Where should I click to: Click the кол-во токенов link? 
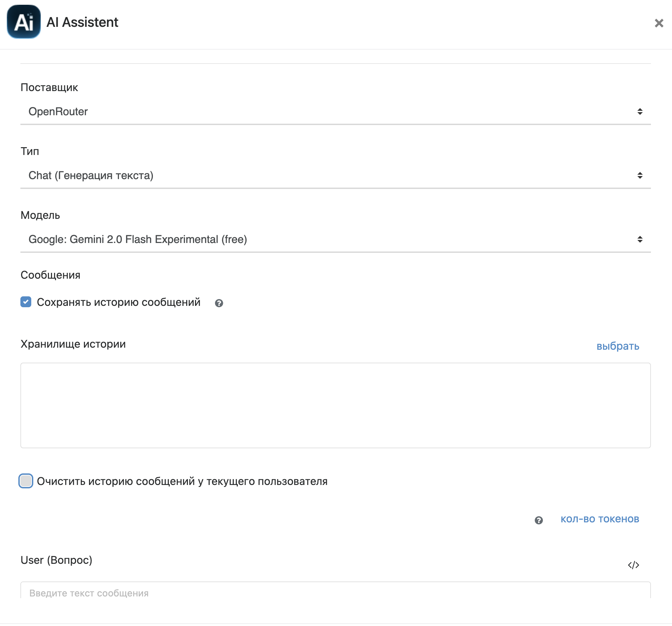tap(600, 519)
